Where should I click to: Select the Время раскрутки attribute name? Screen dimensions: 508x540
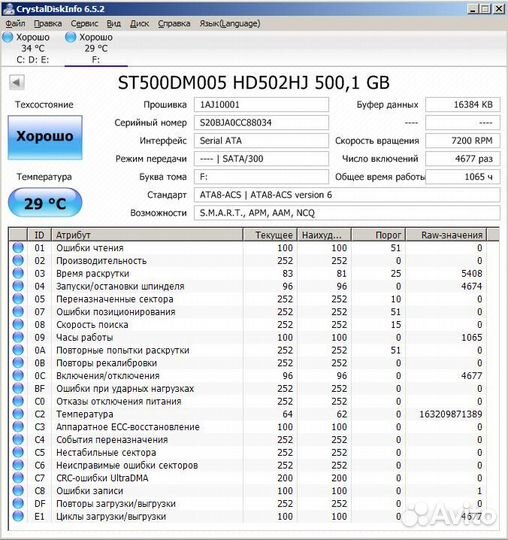93,273
